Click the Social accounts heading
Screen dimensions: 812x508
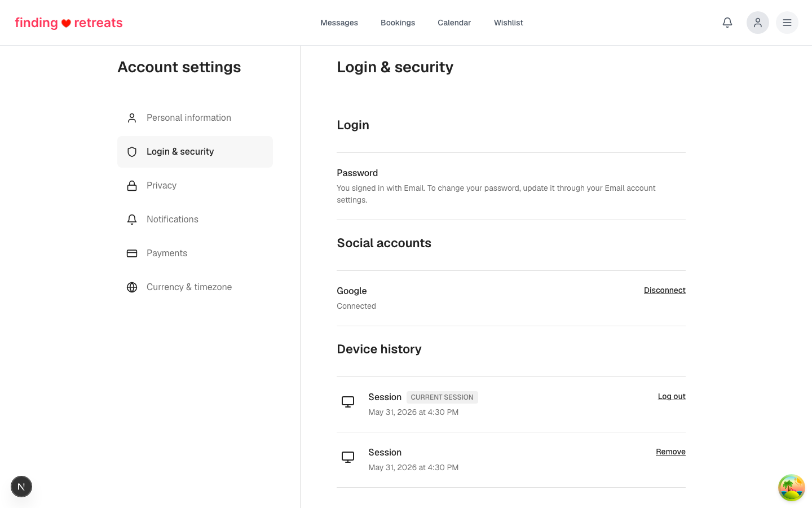384,243
